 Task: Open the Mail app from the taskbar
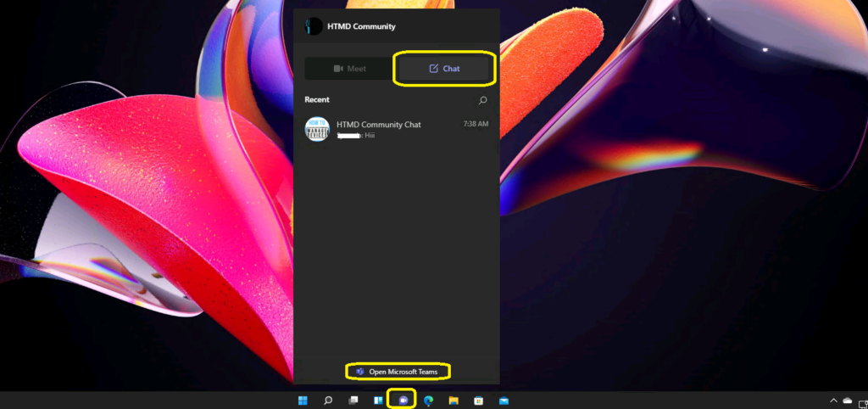[504, 401]
